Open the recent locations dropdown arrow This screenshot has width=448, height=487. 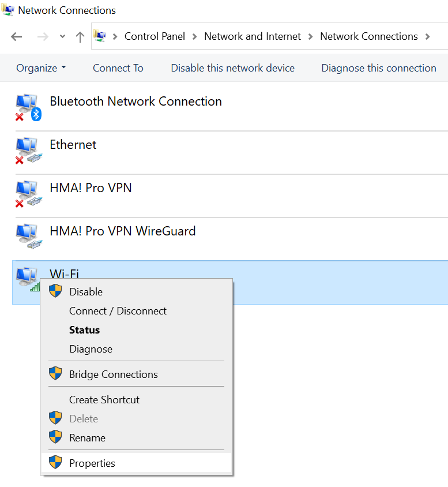(x=62, y=36)
